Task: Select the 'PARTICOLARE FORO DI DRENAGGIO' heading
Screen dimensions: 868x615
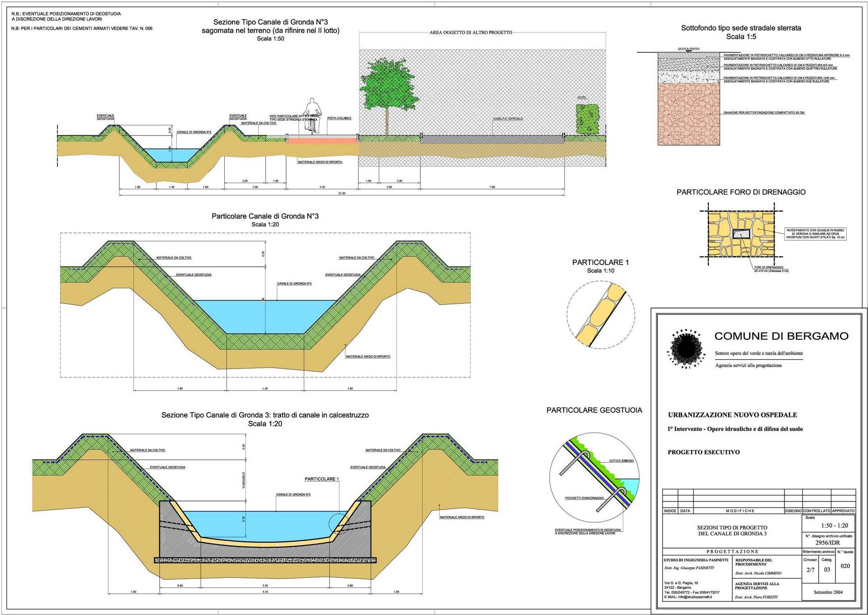Action: [x=741, y=192]
